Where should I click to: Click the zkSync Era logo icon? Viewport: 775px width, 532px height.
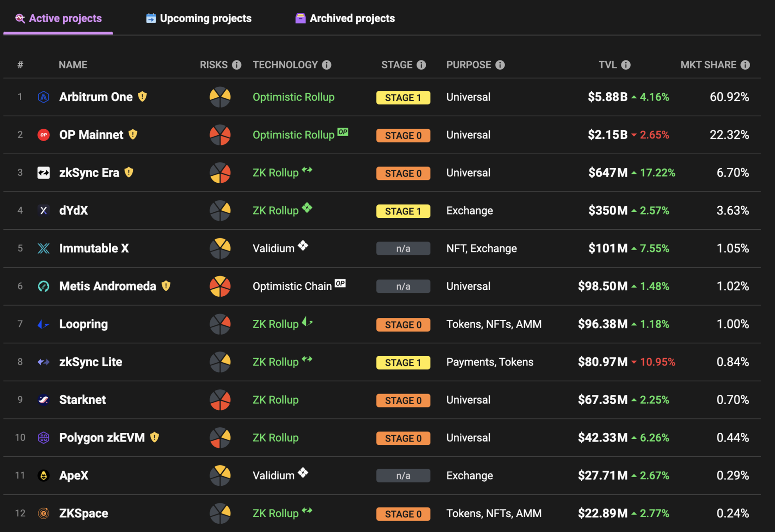(44, 173)
